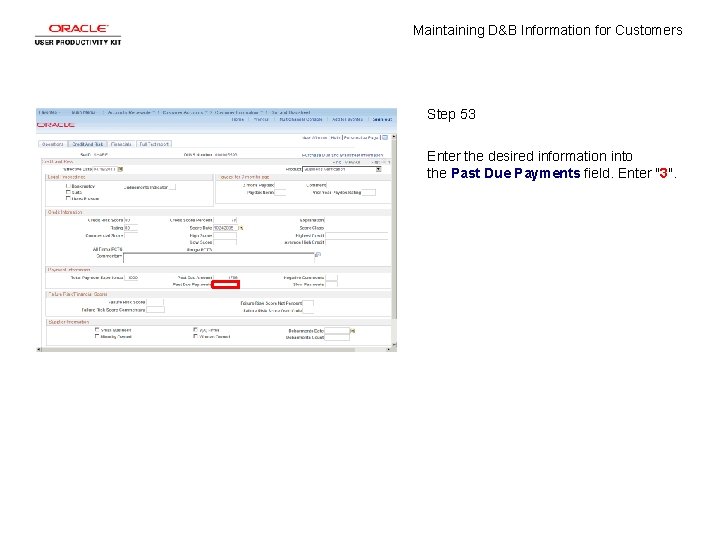
Task: Toggle the Minority Owned checkbox
Action: tap(97, 336)
